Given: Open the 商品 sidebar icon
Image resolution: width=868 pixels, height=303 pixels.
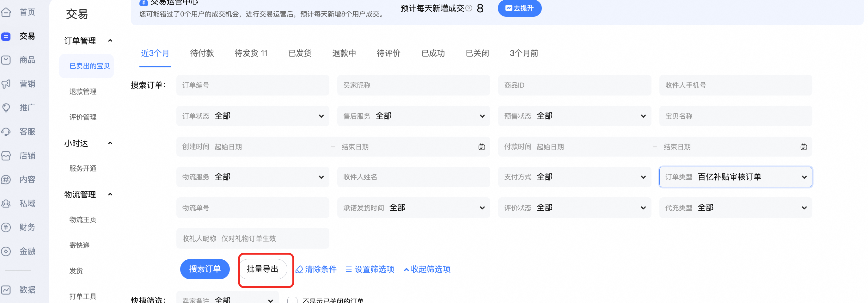Looking at the screenshot, I should click(x=6, y=60).
